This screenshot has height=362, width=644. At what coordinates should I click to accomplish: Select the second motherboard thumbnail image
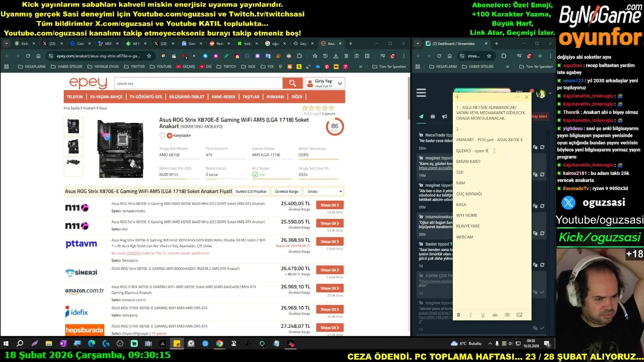click(73, 146)
